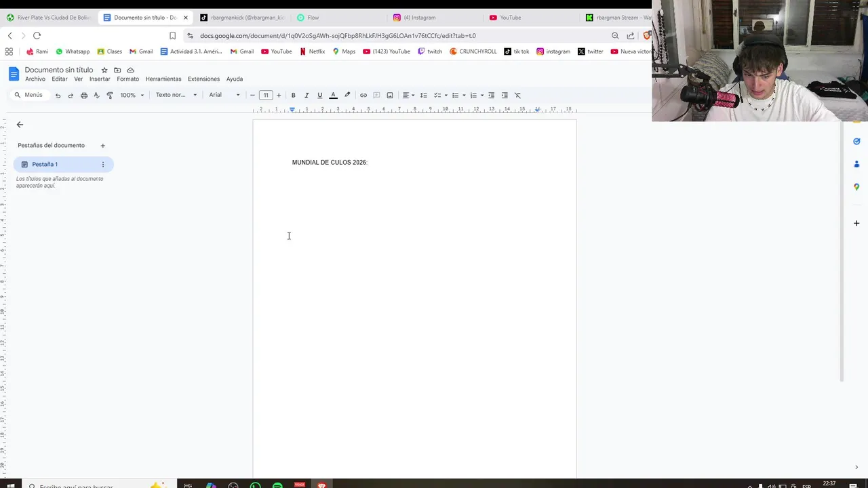
Task: Increase indent of the paragraph
Action: [505, 96]
